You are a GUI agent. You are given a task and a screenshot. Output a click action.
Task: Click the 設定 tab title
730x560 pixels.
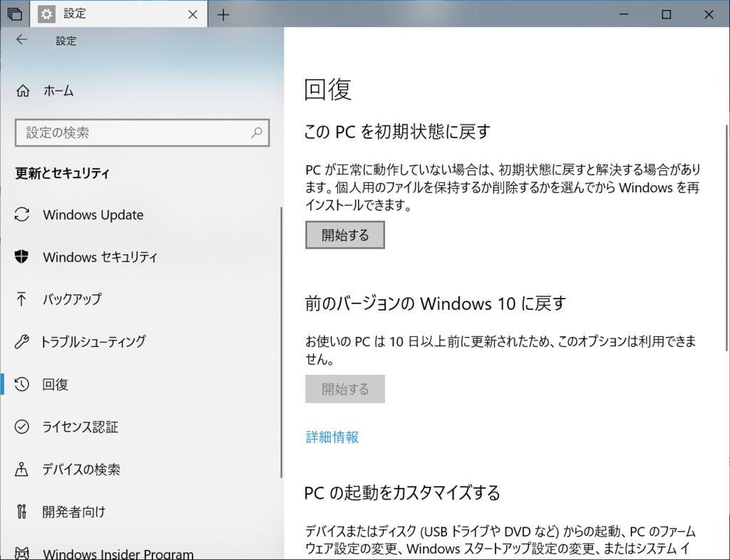pos(75,14)
